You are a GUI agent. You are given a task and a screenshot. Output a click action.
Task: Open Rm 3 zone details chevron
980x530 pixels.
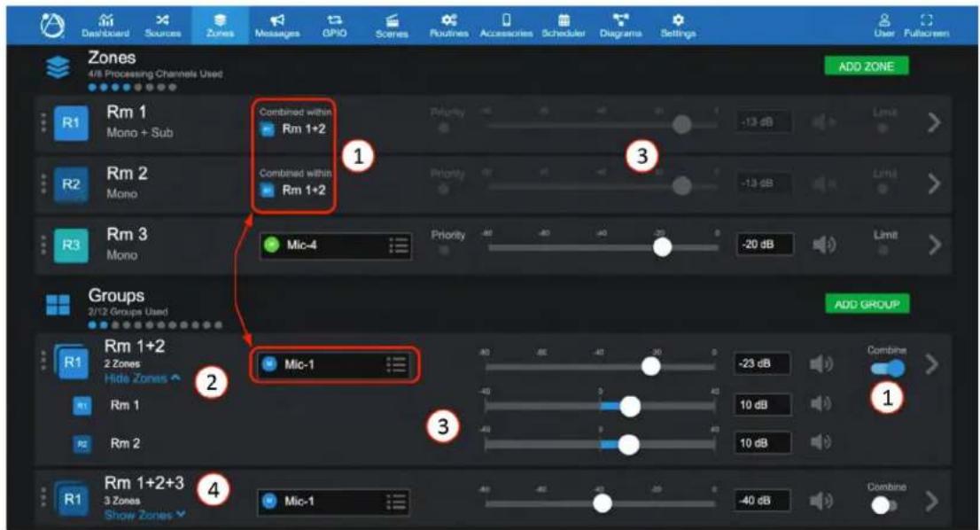tap(934, 245)
